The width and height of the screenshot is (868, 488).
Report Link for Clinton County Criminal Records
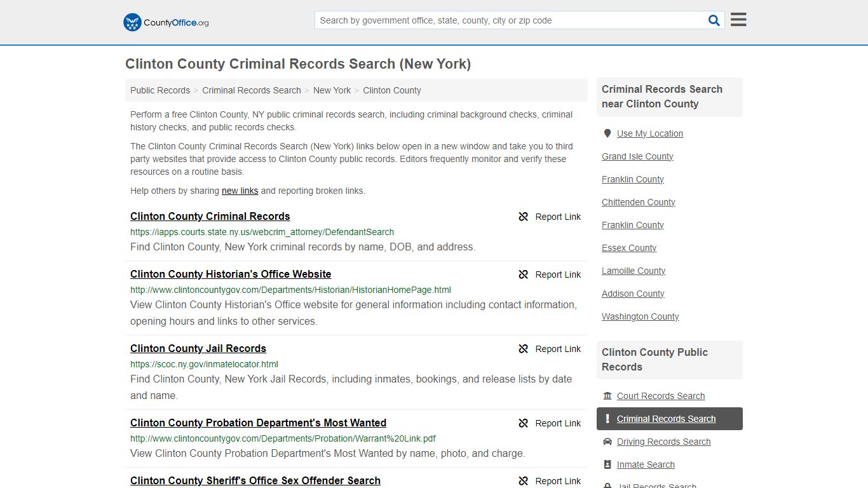coord(558,217)
